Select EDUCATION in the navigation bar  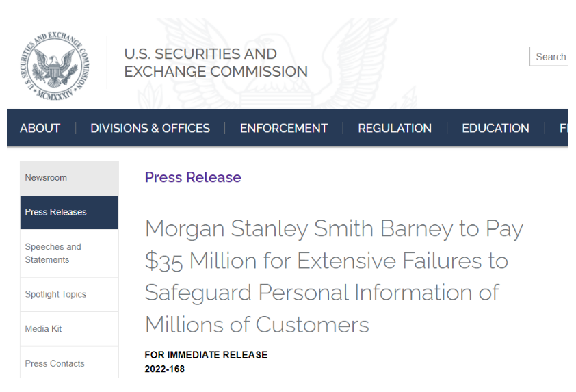(495, 128)
